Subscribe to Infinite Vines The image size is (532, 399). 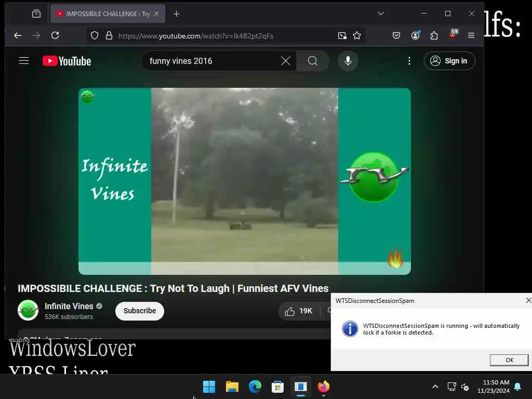tap(139, 311)
